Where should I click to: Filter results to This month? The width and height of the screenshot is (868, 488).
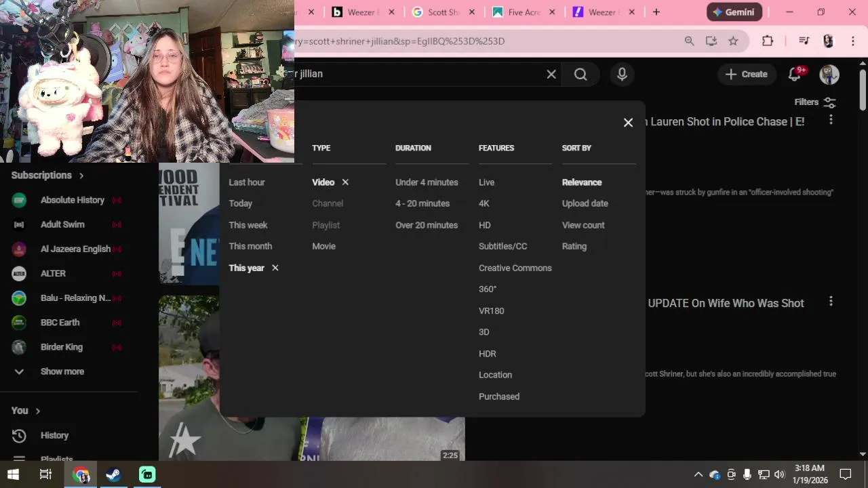tap(250, 246)
